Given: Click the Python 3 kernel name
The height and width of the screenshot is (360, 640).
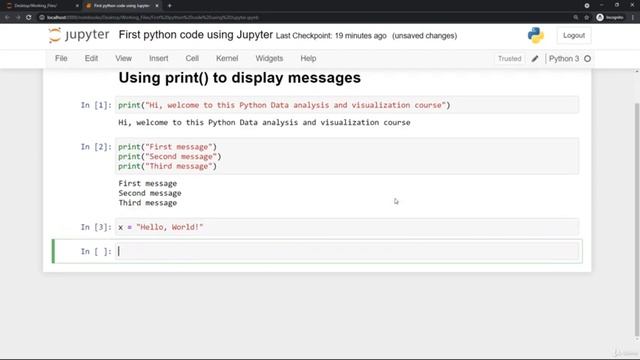Looking at the screenshot, I should point(564,59).
